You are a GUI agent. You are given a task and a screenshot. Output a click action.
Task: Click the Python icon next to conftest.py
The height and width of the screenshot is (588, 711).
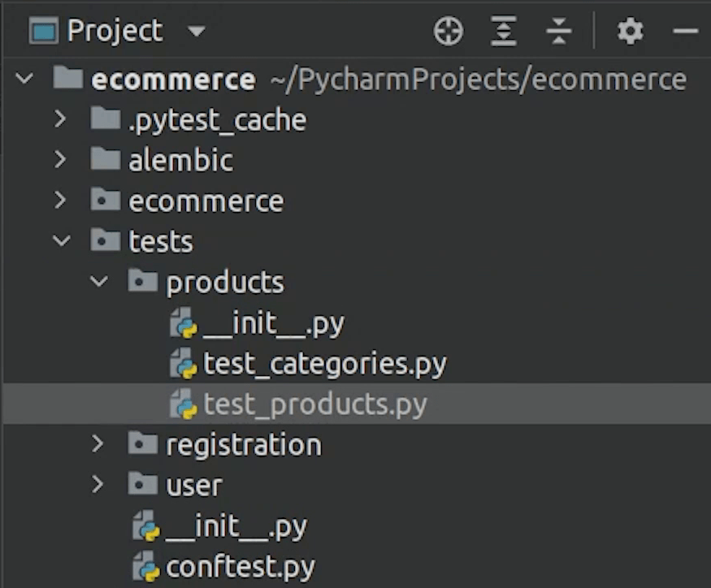click(147, 567)
